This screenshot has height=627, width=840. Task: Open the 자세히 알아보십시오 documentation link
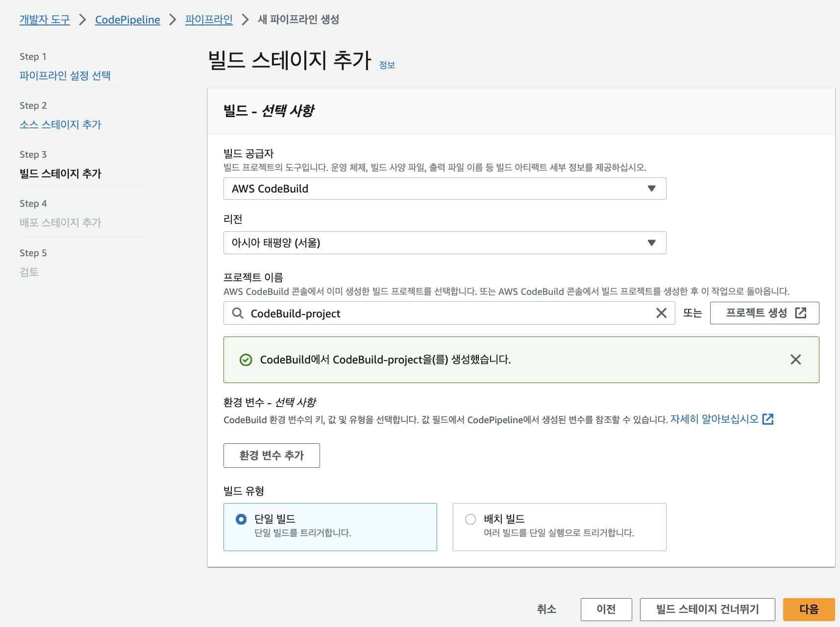716,419
